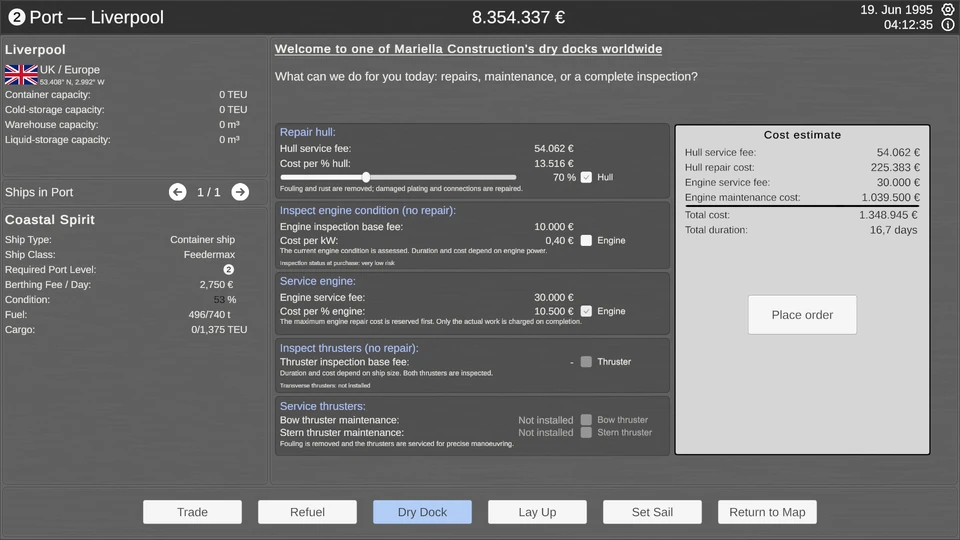960x540 pixels.
Task: Click Inspect thrusters section title
Action: [349, 348]
